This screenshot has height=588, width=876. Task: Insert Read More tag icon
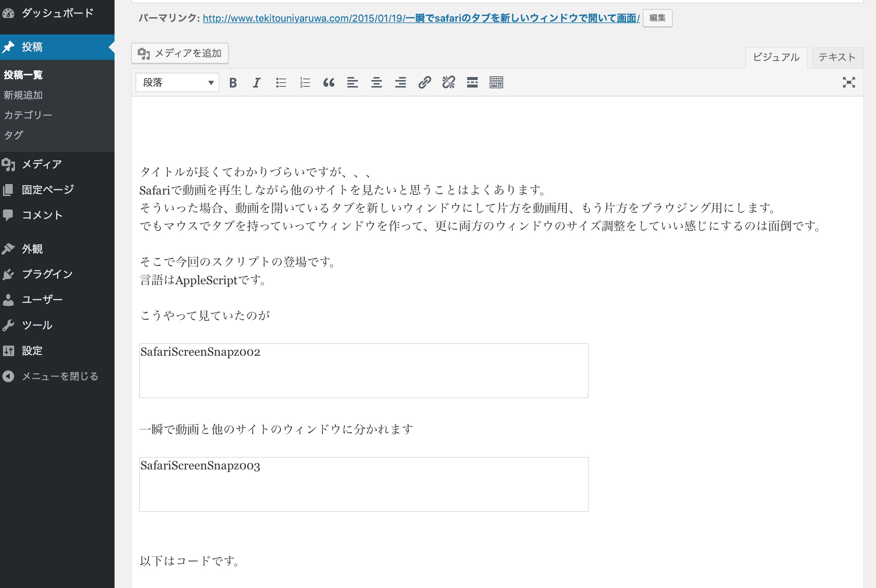[472, 83]
